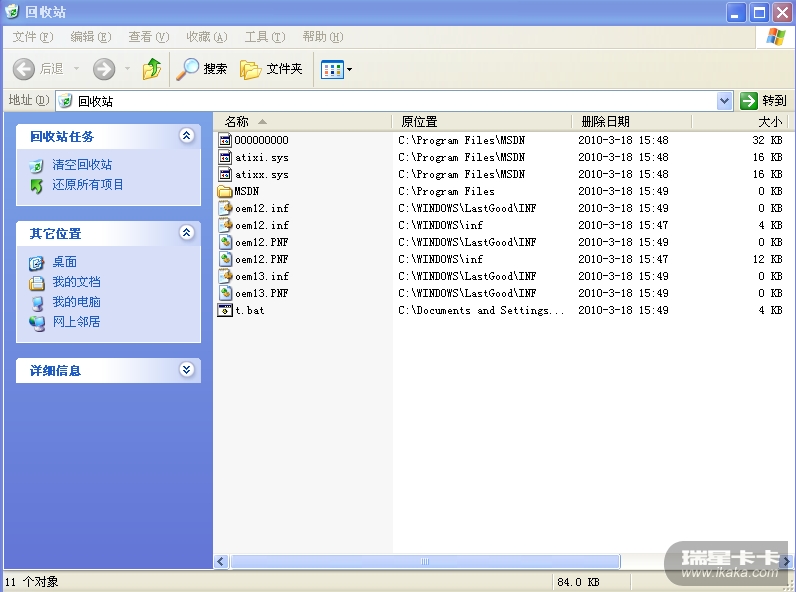
Task: Expand the Details (详细信息) panel
Action: point(186,370)
